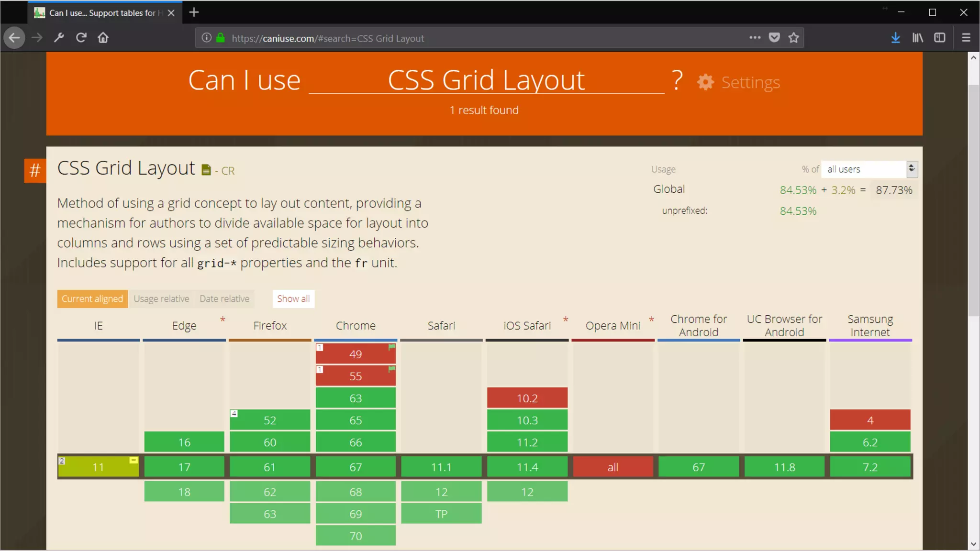
Task: Bookmark this page with star icon
Action: [x=793, y=38]
